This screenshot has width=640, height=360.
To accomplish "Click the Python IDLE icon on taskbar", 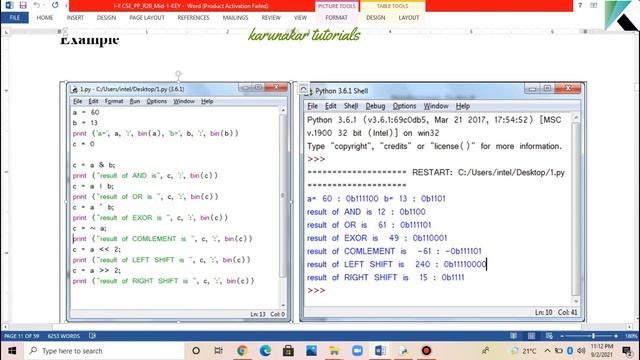I will click(x=403, y=351).
